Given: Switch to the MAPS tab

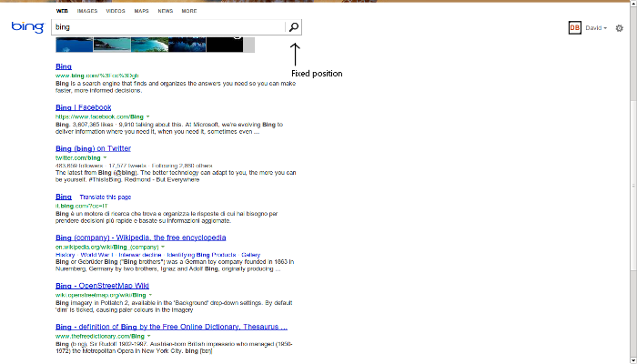Looking at the screenshot, I should [141, 11].
